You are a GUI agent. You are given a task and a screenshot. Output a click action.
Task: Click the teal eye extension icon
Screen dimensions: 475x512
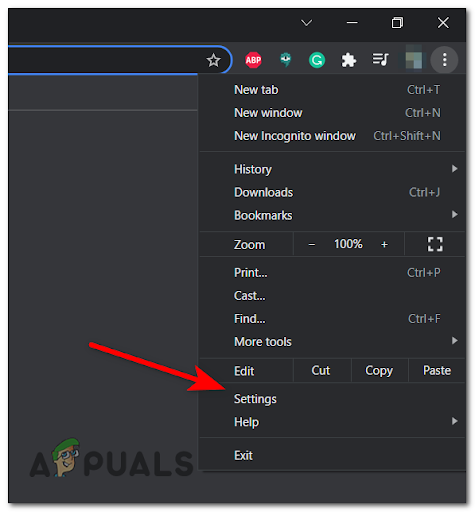click(x=285, y=60)
